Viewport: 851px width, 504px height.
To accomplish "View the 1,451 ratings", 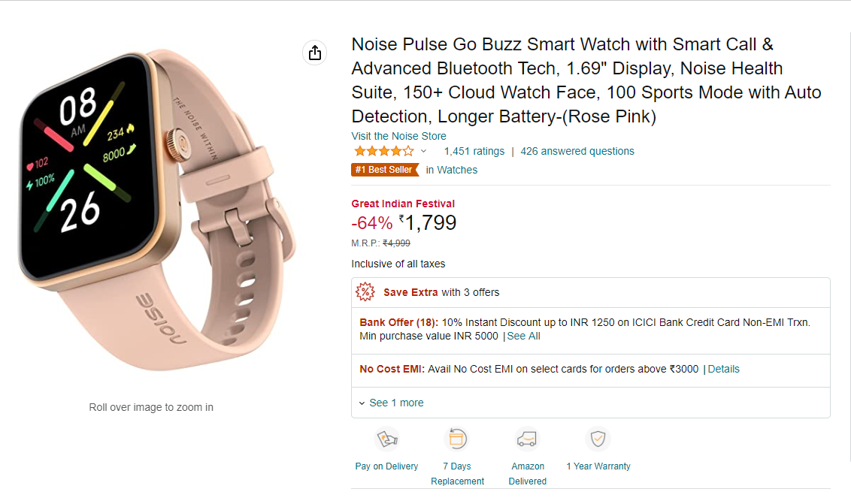I will click(x=474, y=151).
